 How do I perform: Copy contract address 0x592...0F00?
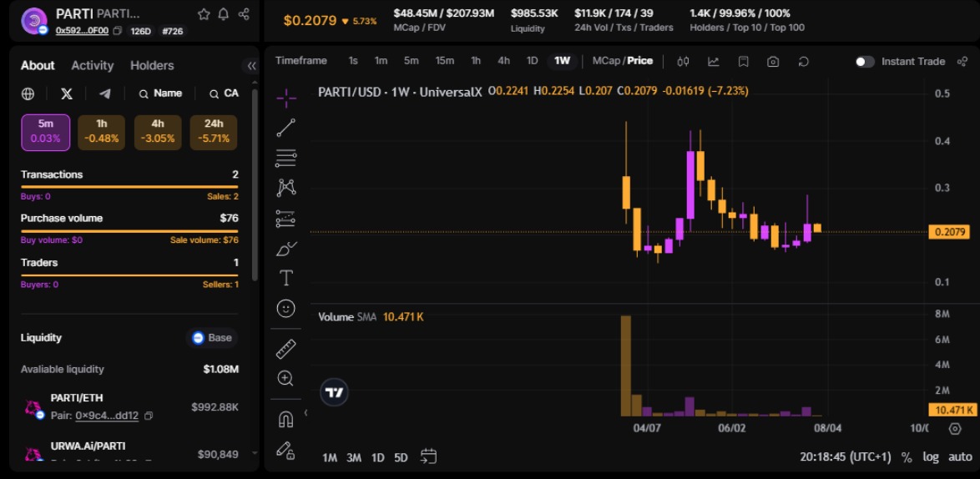pyautogui.click(x=117, y=30)
